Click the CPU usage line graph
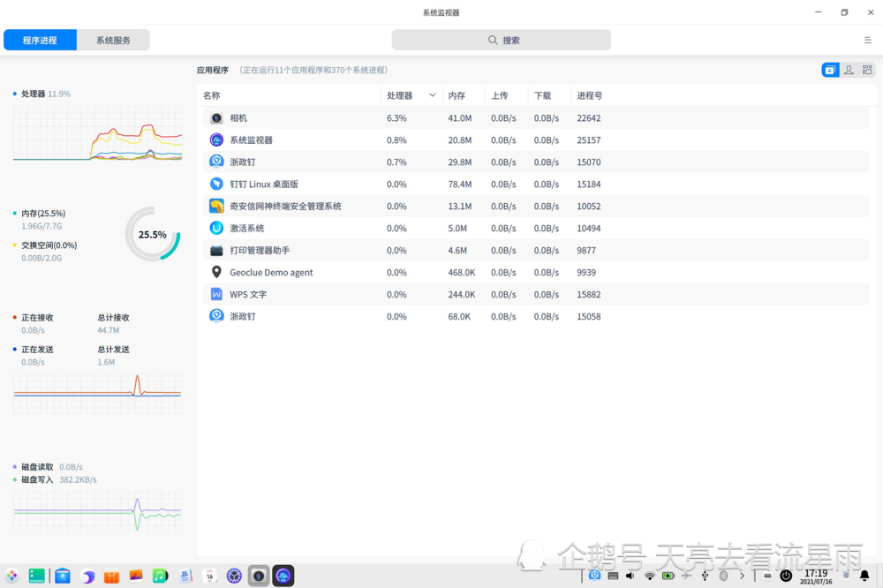 click(x=97, y=133)
